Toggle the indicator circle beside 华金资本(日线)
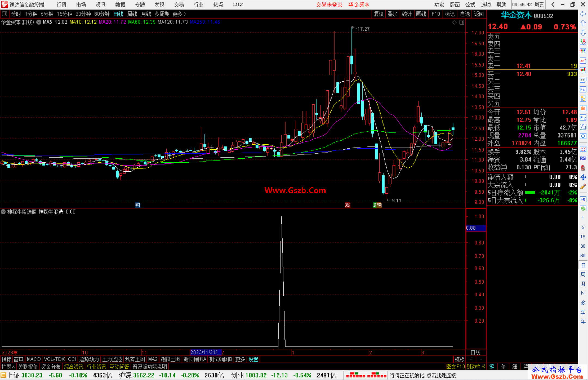 tap(39, 22)
